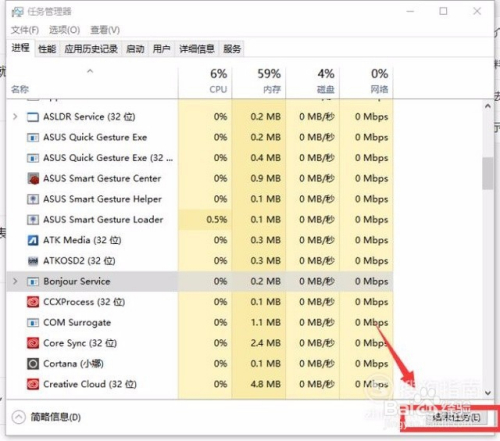Open the 查看(V) menu

pyautogui.click(x=105, y=30)
